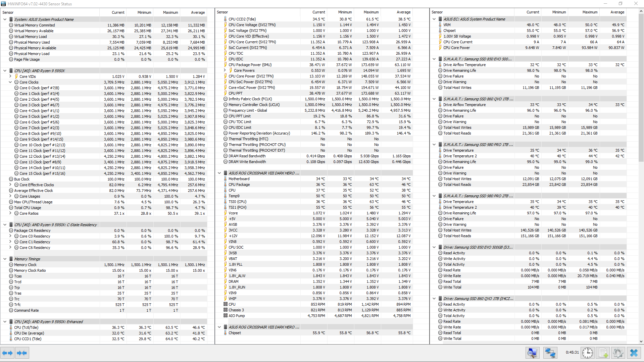Click the fan icon beside AIO Pump

(x=226, y=316)
